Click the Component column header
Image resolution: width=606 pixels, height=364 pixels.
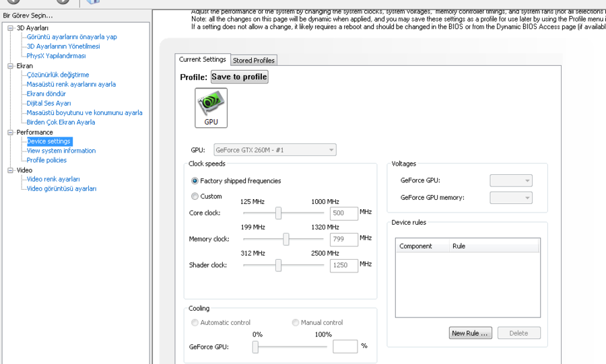(x=422, y=246)
